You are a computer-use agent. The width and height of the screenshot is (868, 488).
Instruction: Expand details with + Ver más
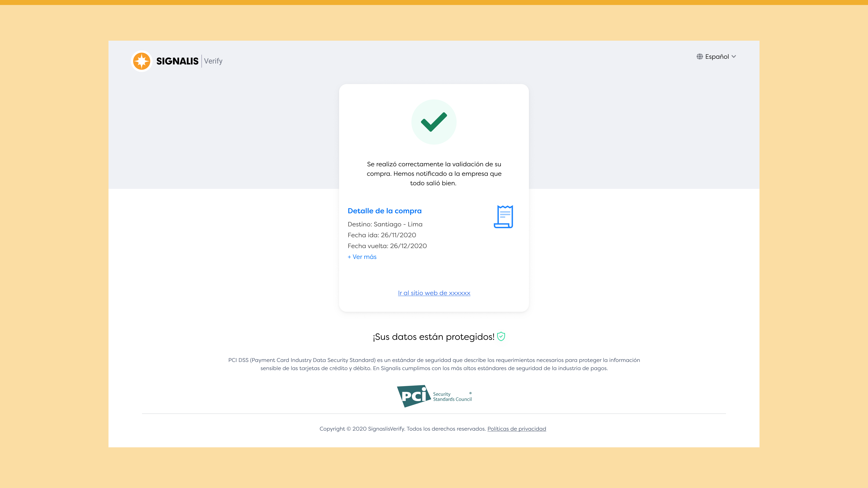coord(362,257)
